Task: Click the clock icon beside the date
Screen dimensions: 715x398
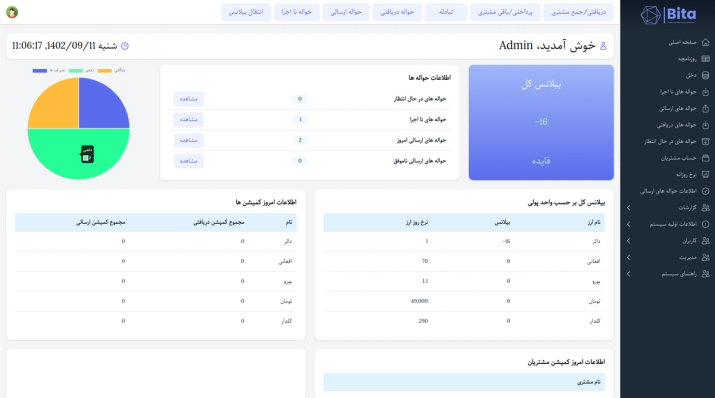Action: 124,46
